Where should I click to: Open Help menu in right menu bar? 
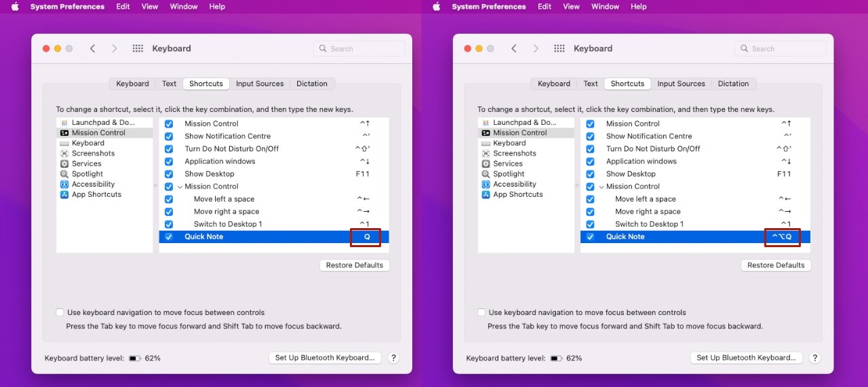click(639, 6)
